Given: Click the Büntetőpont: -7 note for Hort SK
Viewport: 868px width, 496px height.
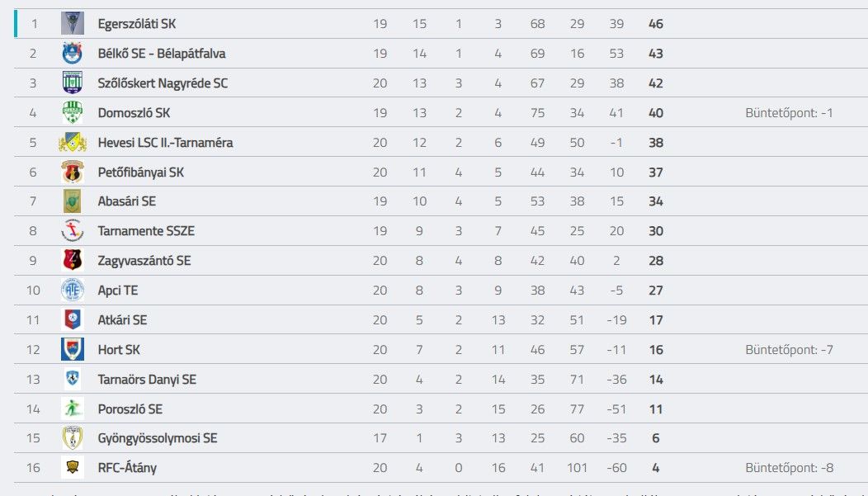Looking at the screenshot, I should [x=789, y=350].
